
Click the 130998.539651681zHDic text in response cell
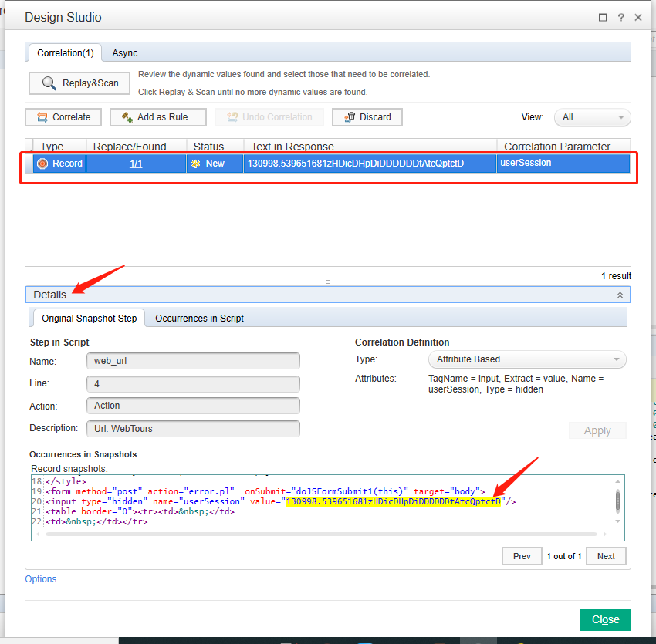(370, 164)
